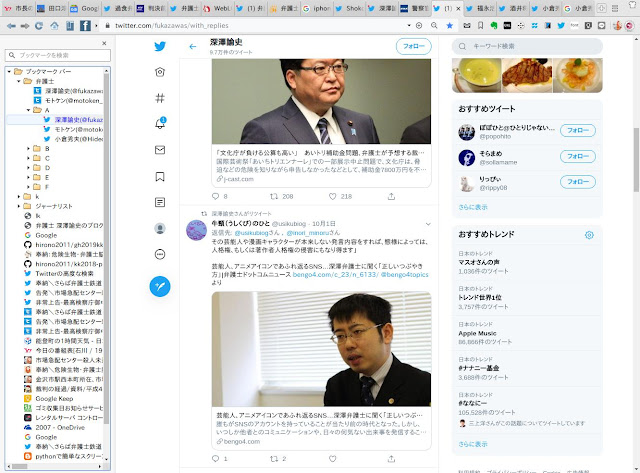The height and width of the screenshot is (473, 640).
Task: Click the browser home button
Action: pyautogui.click(x=54, y=26)
